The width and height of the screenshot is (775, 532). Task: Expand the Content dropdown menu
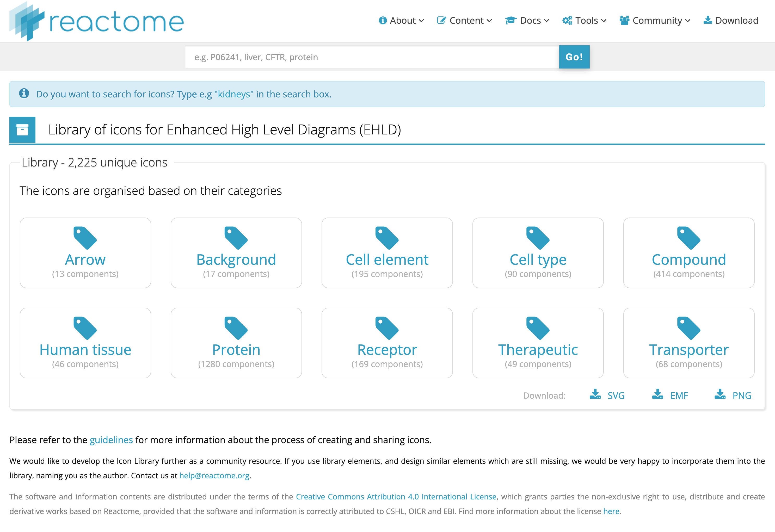(x=465, y=21)
